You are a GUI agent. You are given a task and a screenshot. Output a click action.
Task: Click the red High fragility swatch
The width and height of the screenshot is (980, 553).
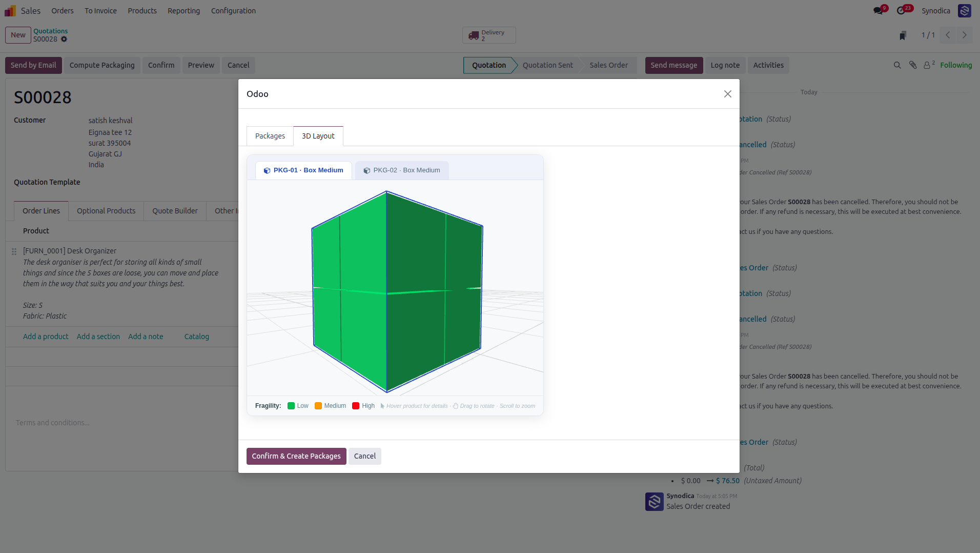356,406
